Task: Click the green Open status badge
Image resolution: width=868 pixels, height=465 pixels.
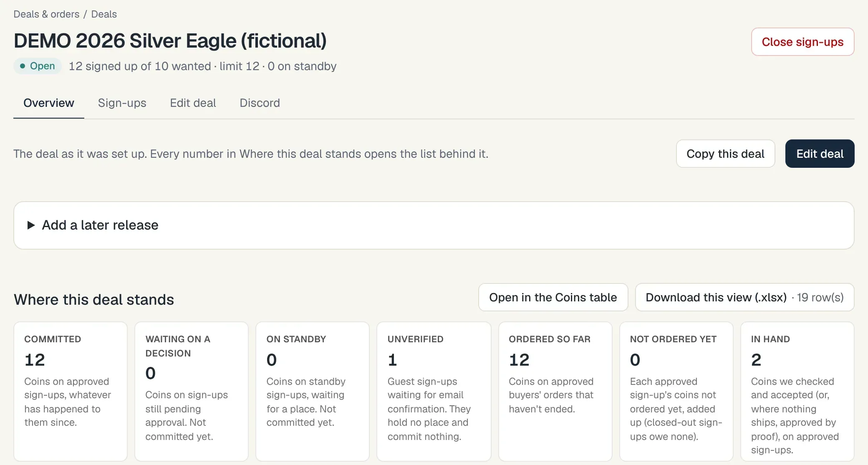Action: pos(38,66)
